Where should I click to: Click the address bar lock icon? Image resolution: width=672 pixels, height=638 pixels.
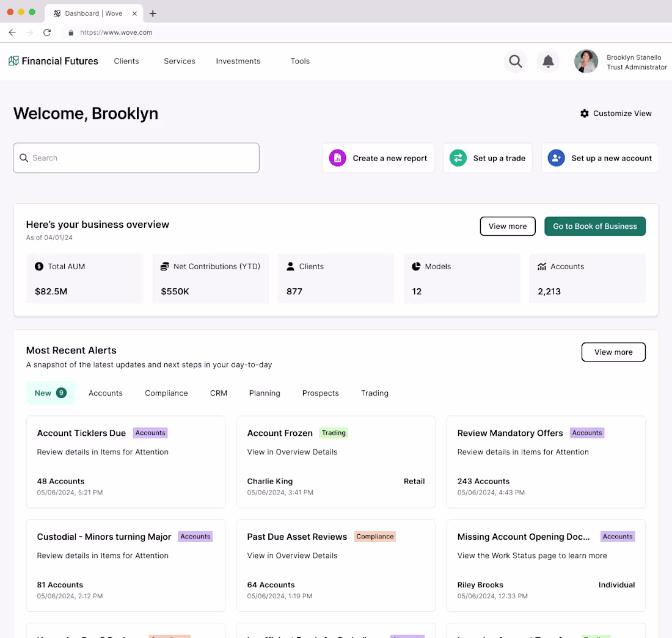pyautogui.click(x=71, y=32)
